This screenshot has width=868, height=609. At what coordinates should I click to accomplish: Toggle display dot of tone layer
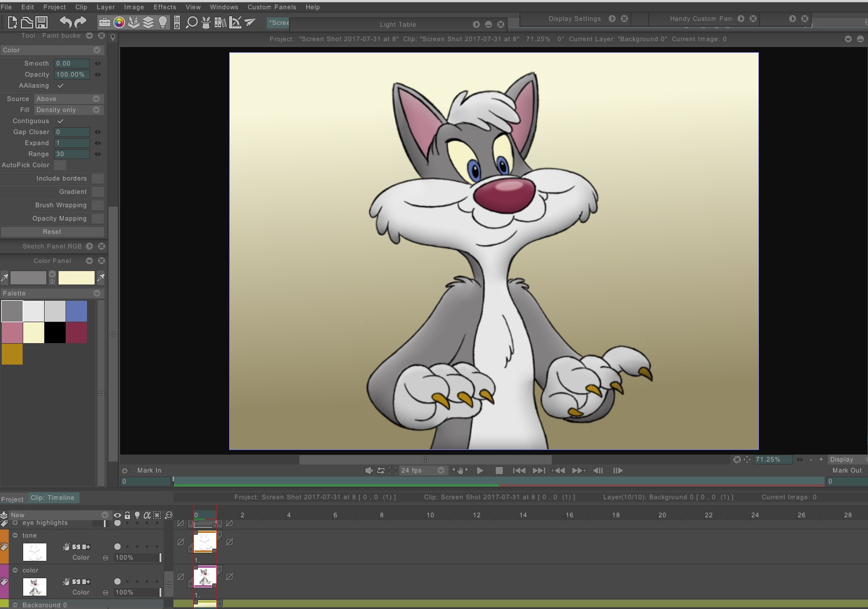(x=118, y=546)
